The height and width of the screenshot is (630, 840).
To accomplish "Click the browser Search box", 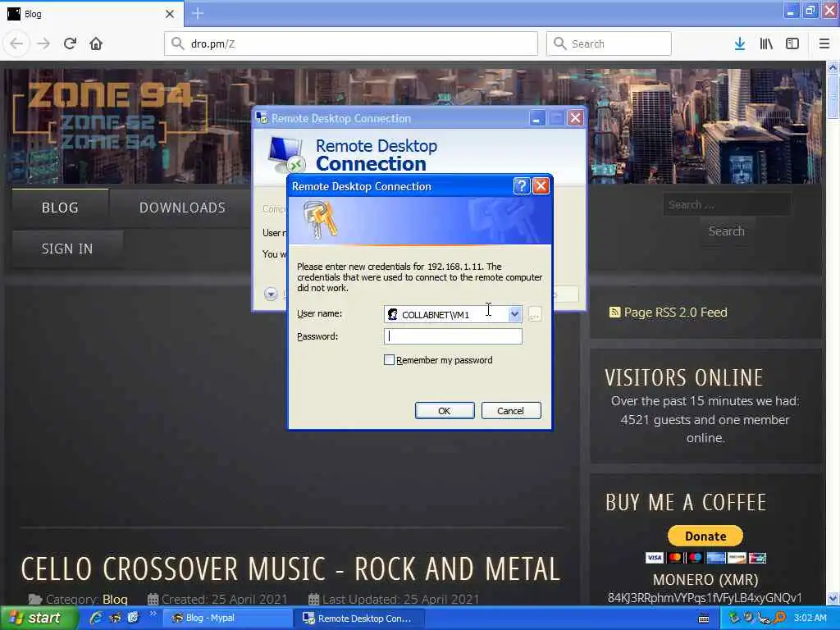I will pos(609,43).
